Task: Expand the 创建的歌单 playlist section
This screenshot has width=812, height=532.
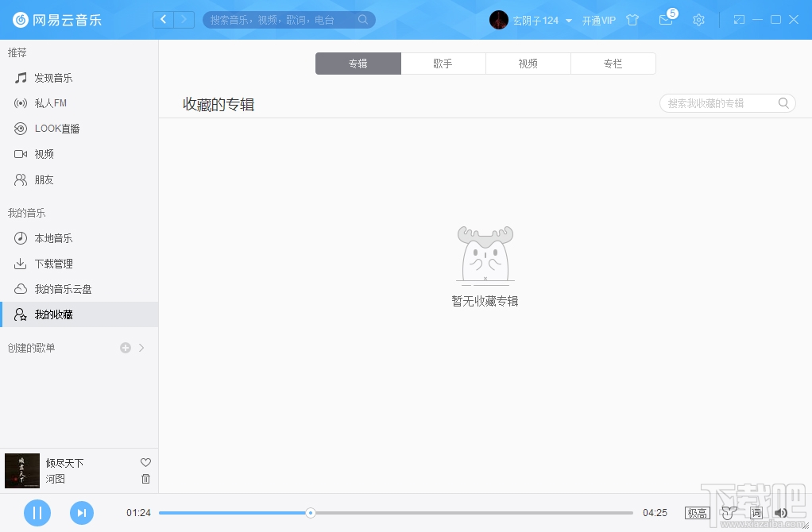Action: click(141, 347)
